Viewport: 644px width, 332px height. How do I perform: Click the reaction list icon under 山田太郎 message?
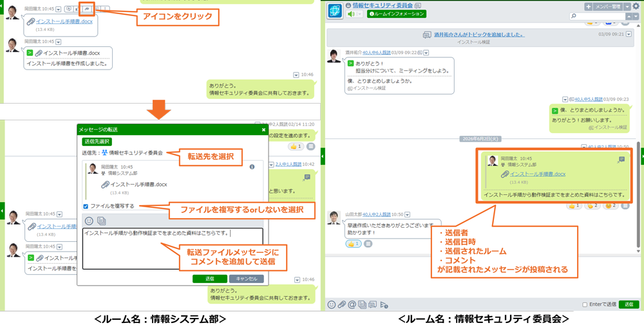(368, 244)
